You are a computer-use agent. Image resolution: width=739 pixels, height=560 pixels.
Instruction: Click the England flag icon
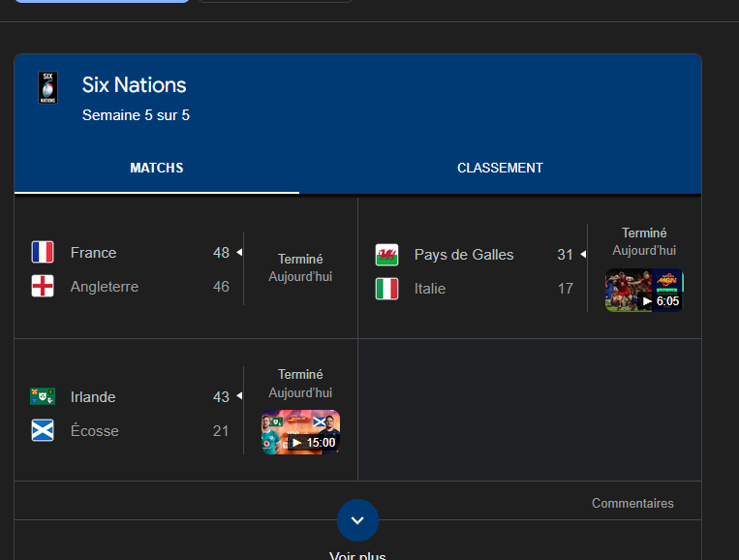[x=43, y=287]
